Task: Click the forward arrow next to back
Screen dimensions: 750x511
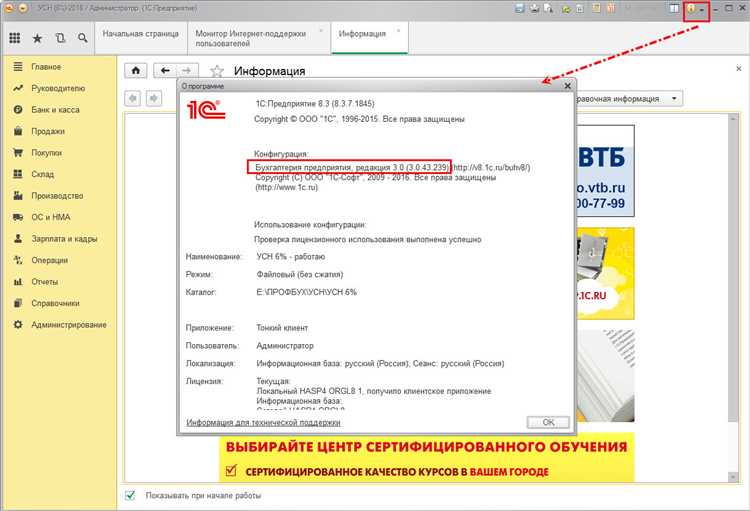Action: (x=187, y=71)
